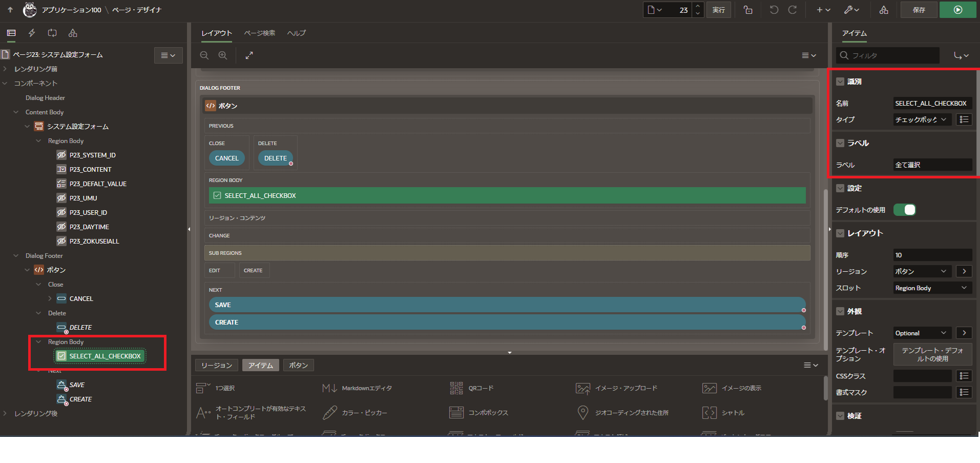Show the リージョン gallery tab

pyautogui.click(x=217, y=365)
